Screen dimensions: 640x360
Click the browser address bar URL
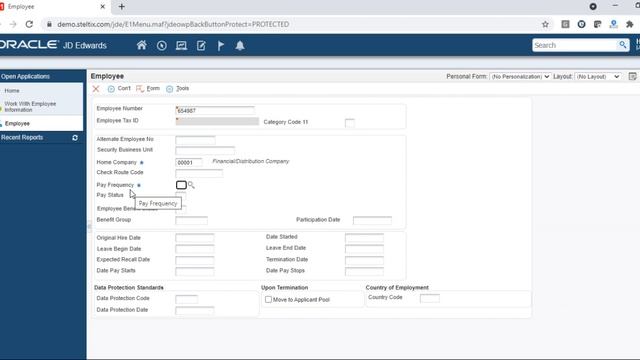tap(173, 24)
